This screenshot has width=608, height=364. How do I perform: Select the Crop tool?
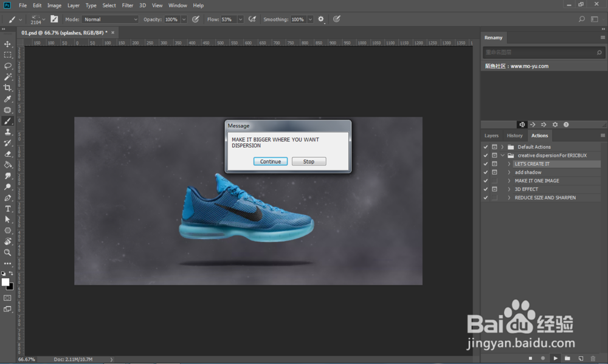coord(7,88)
